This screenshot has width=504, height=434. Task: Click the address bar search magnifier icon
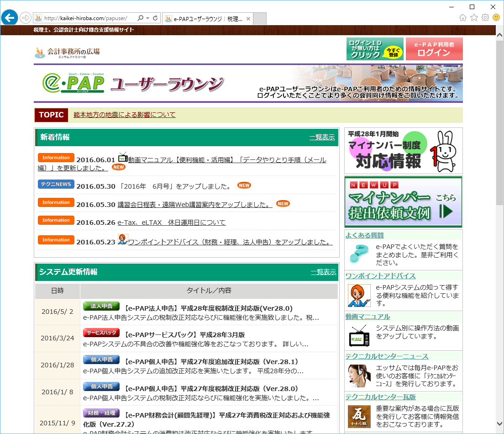pos(140,18)
